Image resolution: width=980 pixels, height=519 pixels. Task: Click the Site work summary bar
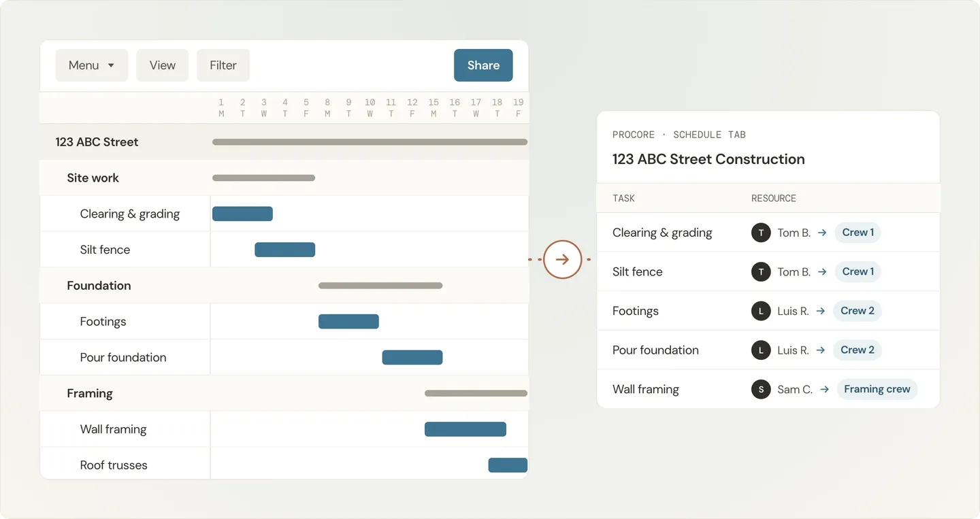point(263,178)
